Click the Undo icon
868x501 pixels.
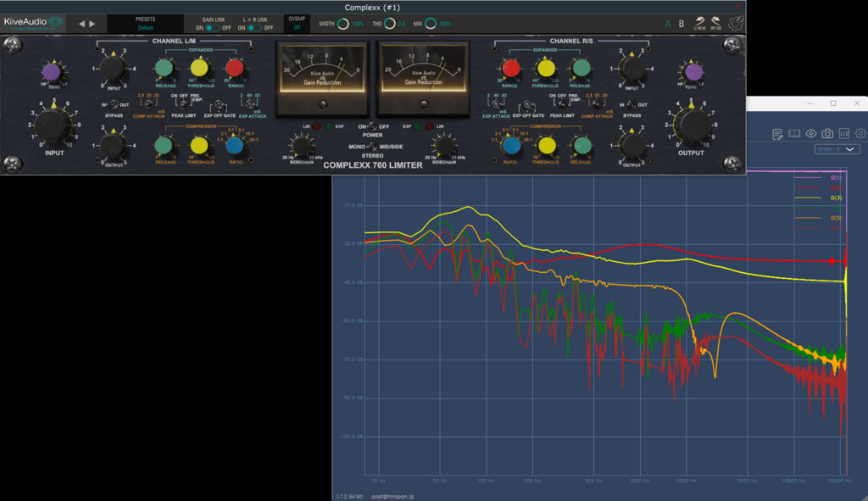point(699,23)
